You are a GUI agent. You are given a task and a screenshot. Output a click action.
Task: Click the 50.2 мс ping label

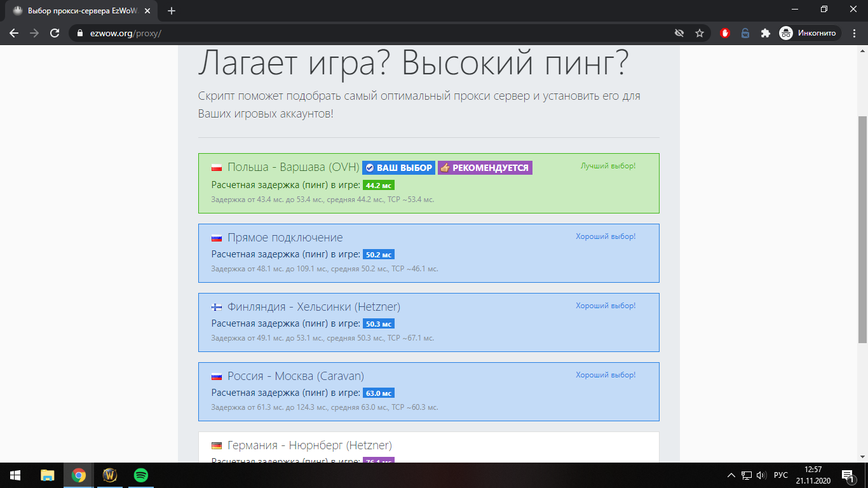pos(379,255)
